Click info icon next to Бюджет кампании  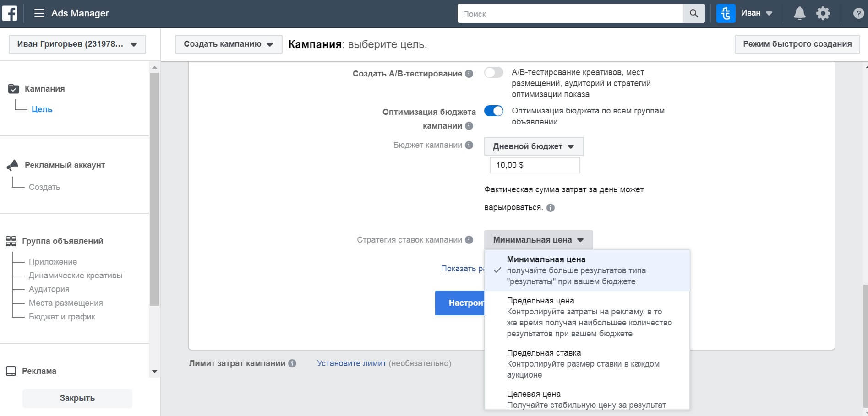tap(469, 145)
